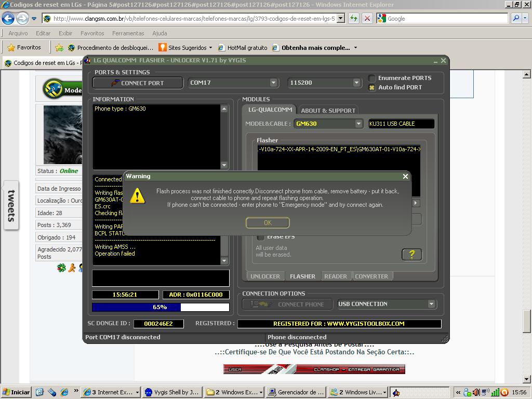Expand the 115200 baud rate dropdown
Screen dimensions: 532x399
click(356, 83)
